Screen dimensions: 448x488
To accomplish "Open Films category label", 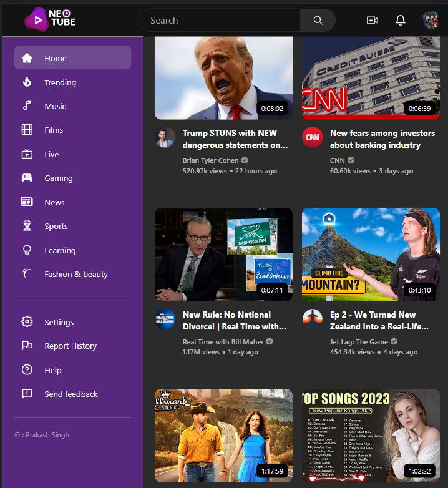I will [54, 130].
